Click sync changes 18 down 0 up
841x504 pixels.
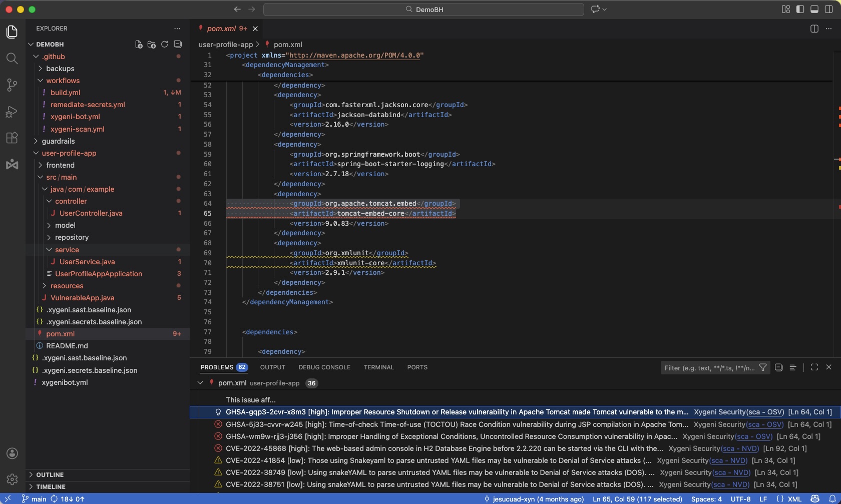pyautogui.click(x=68, y=499)
